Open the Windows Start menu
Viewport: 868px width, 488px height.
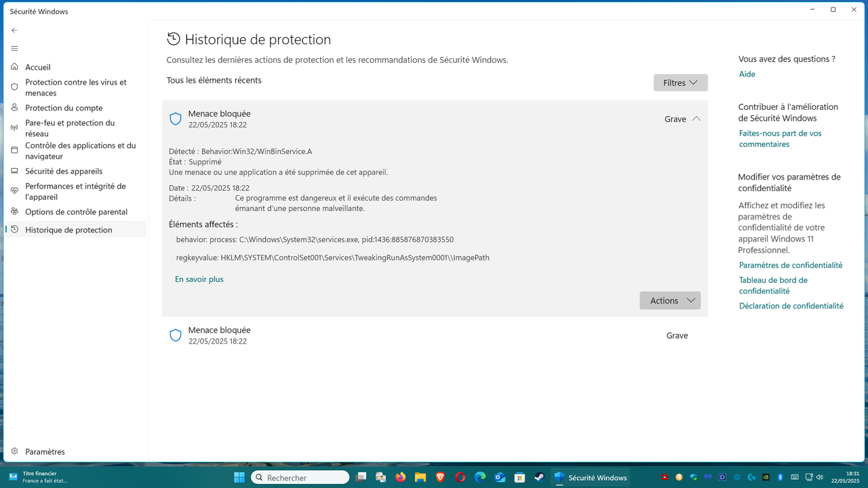click(239, 477)
